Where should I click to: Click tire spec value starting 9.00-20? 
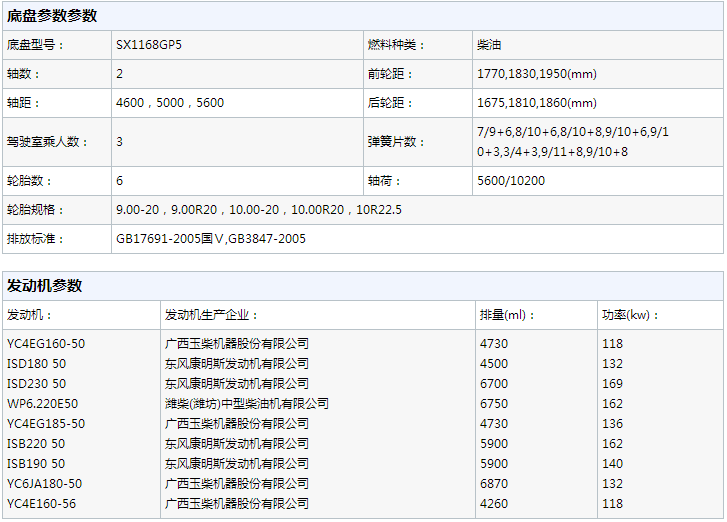tap(259, 210)
